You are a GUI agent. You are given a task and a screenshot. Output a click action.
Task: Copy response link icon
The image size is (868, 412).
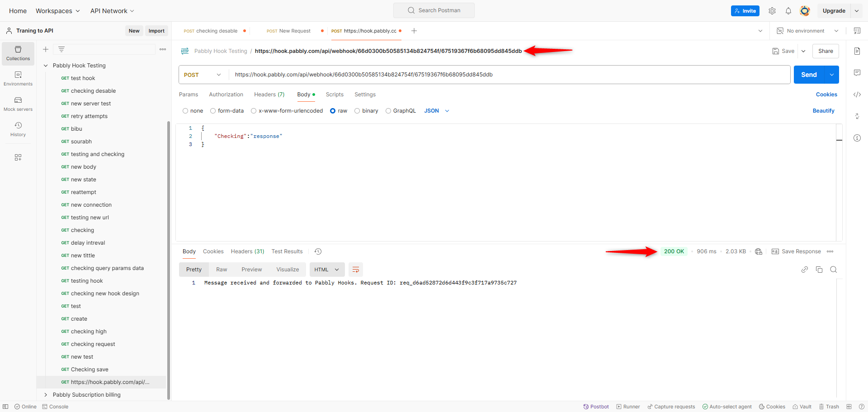tap(805, 270)
